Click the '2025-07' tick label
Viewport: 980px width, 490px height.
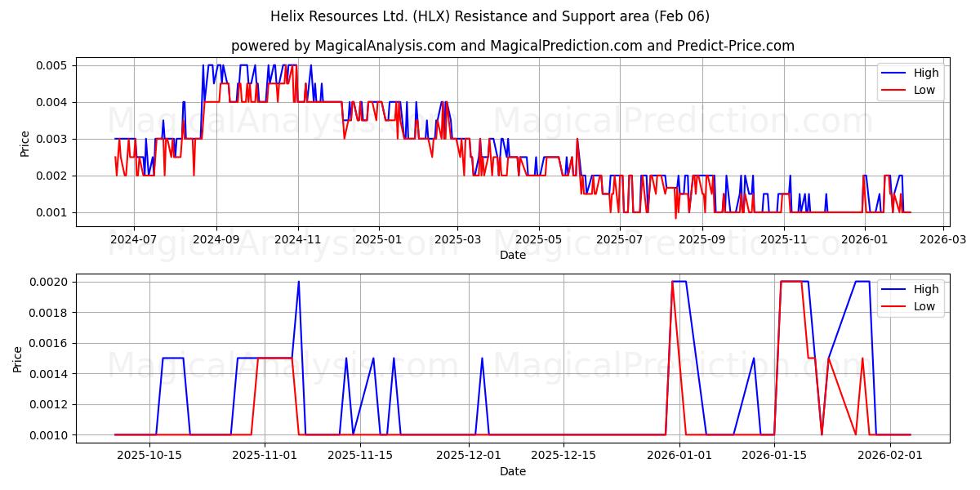pyautogui.click(x=621, y=240)
